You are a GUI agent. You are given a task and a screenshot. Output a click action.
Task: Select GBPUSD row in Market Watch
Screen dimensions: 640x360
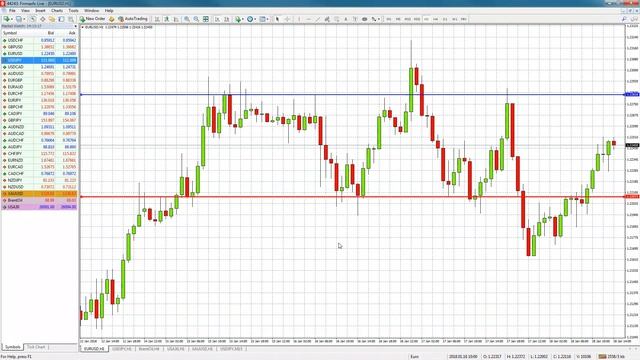click(39, 47)
